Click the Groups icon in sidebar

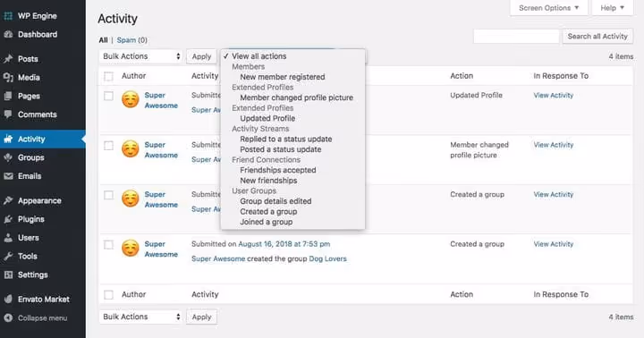click(x=8, y=157)
